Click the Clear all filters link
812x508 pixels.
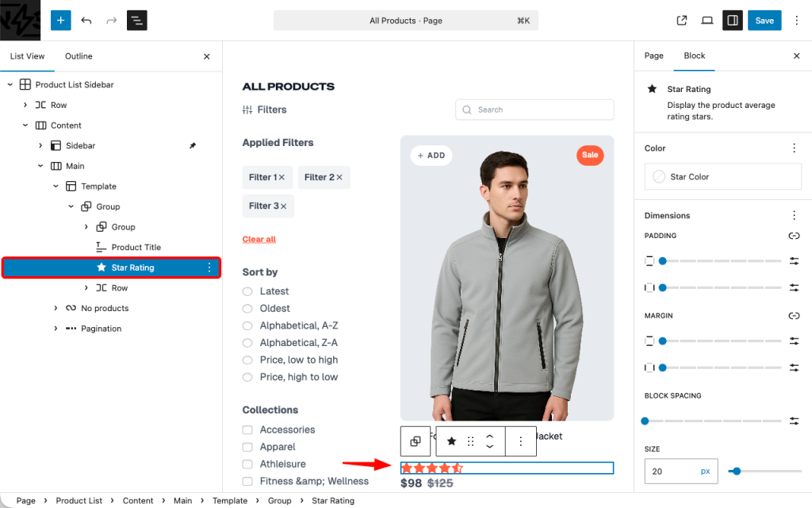tap(259, 239)
